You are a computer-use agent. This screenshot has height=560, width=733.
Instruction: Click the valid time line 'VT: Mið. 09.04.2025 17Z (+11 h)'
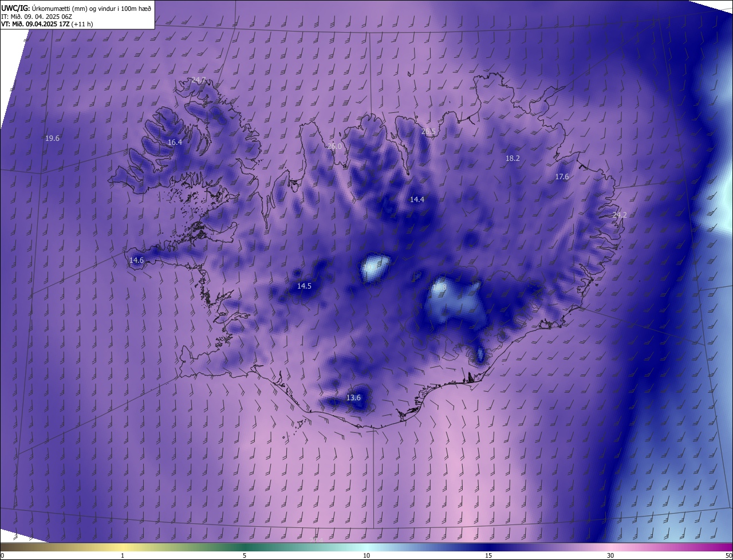47,24
